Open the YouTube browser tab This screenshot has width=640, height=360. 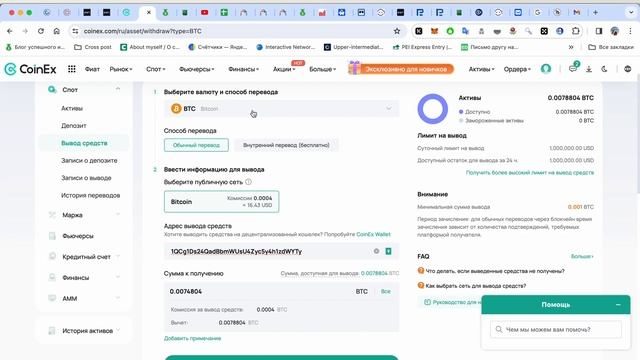(204, 13)
